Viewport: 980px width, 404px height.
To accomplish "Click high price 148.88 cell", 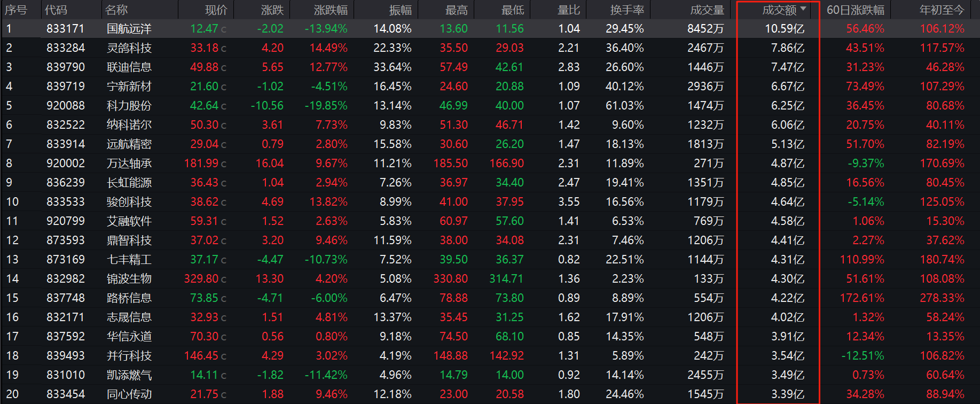I will (451, 356).
